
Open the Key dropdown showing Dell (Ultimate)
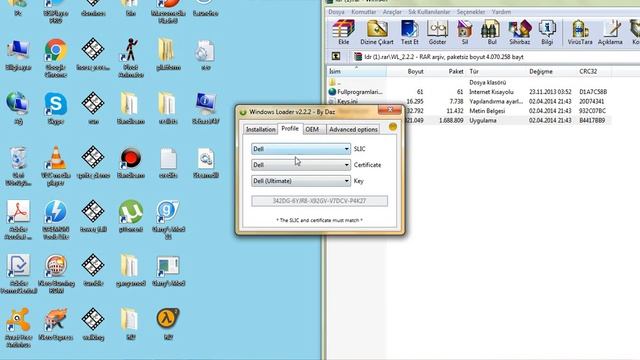[x=300, y=181]
